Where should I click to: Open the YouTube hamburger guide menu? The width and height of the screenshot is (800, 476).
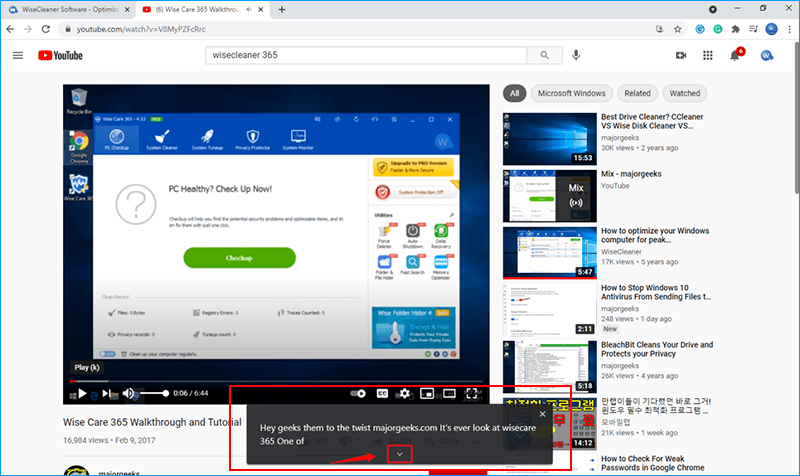[18, 55]
